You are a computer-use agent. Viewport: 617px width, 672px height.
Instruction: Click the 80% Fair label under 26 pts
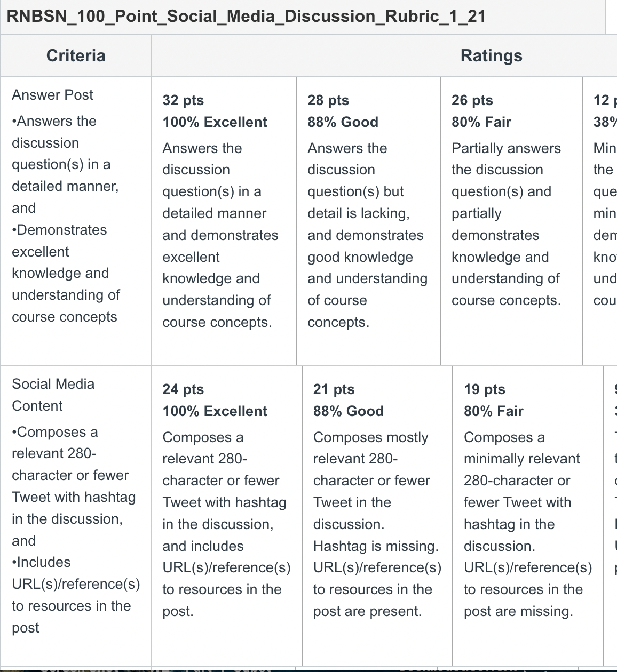point(481,122)
